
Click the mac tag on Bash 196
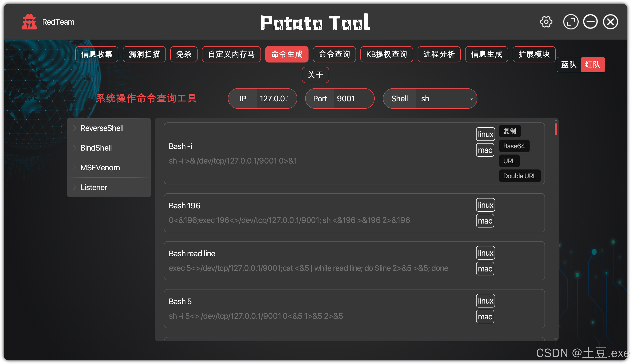click(x=485, y=221)
